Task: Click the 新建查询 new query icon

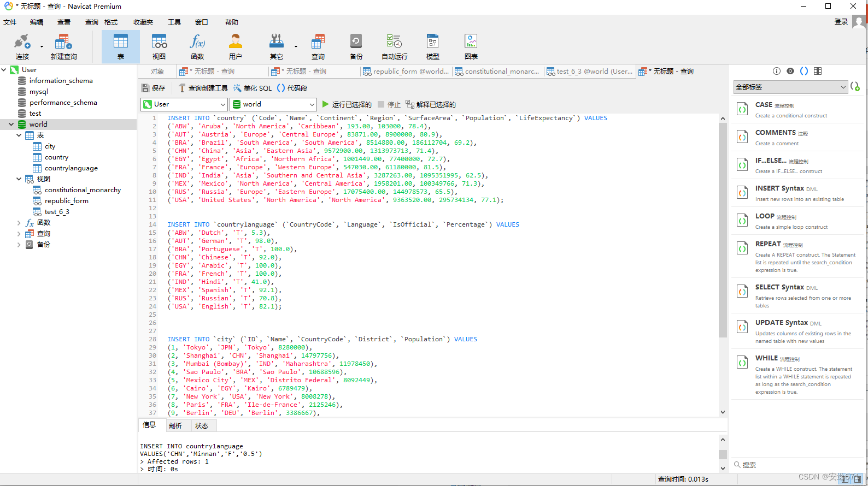Action: (x=63, y=46)
